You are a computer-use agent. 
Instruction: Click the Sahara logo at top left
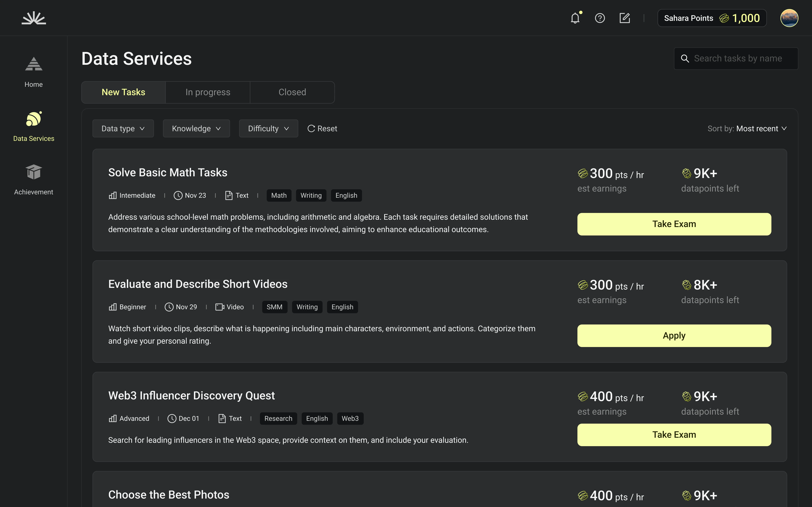pyautogui.click(x=34, y=18)
